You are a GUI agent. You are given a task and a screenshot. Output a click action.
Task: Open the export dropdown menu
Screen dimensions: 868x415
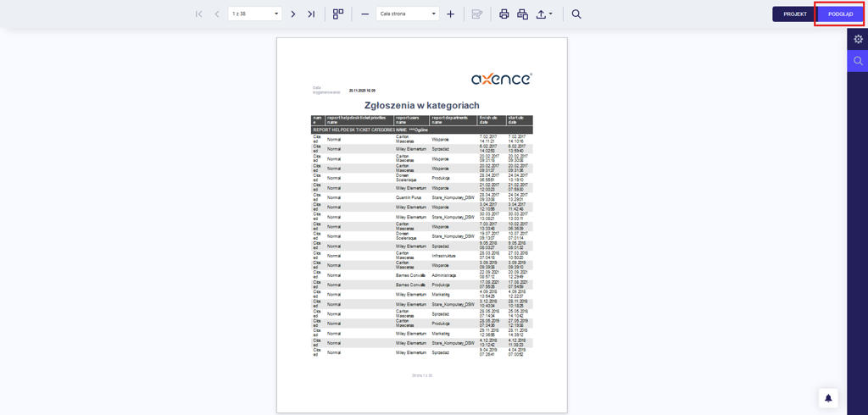(x=545, y=14)
